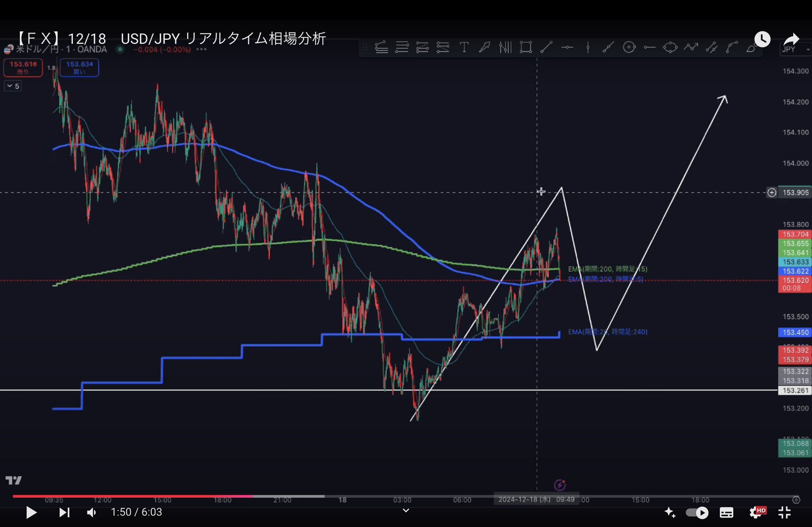The height and width of the screenshot is (527, 812).
Task: Open the symbol more options menu
Action: coord(201,50)
